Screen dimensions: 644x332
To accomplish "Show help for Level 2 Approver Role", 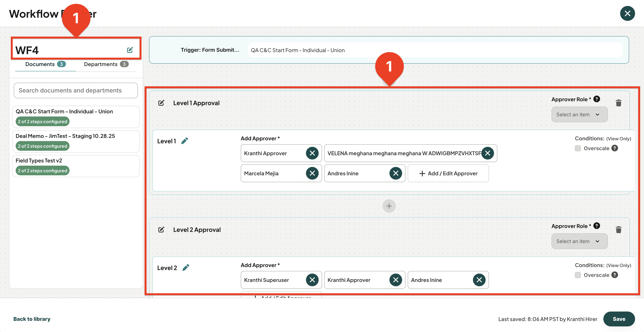I will pyautogui.click(x=596, y=226).
